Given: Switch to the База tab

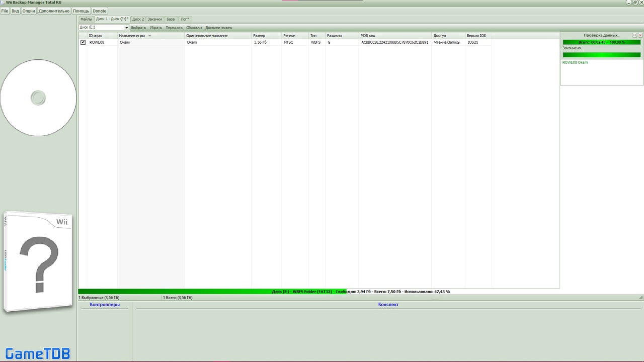Looking at the screenshot, I should coord(171,19).
